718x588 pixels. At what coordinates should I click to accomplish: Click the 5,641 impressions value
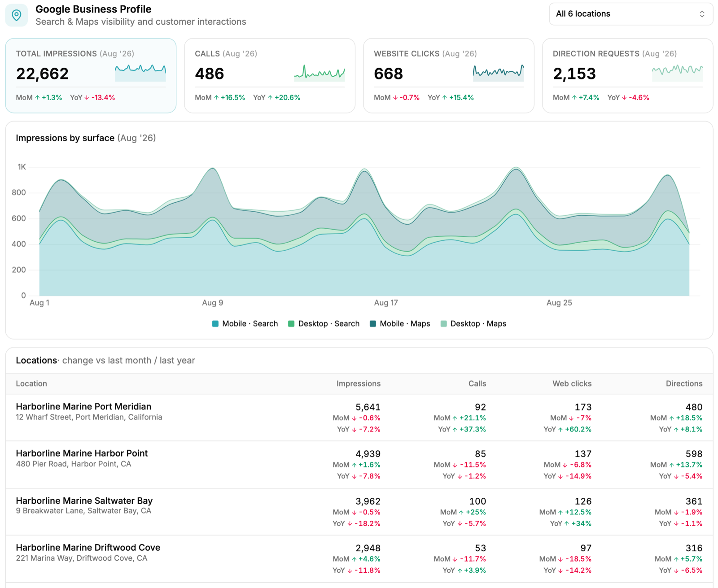click(x=368, y=407)
